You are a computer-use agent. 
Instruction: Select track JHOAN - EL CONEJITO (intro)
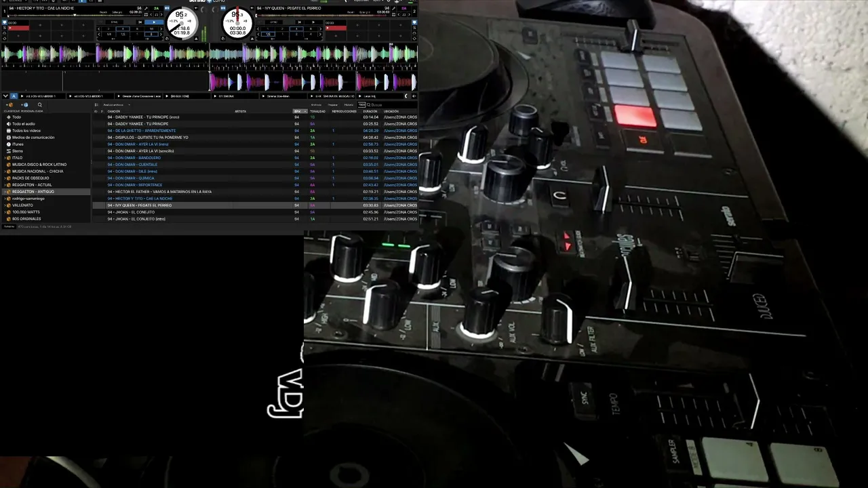[255, 219]
